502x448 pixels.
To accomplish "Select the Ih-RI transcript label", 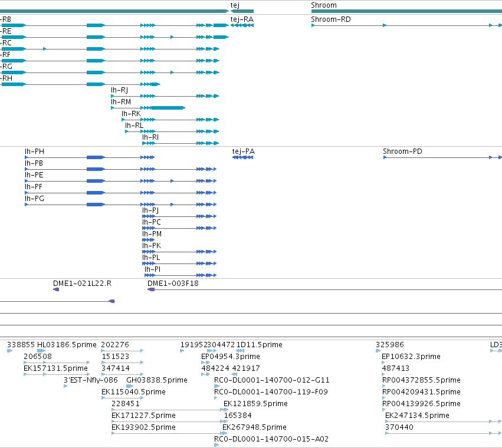I will 150,137.
